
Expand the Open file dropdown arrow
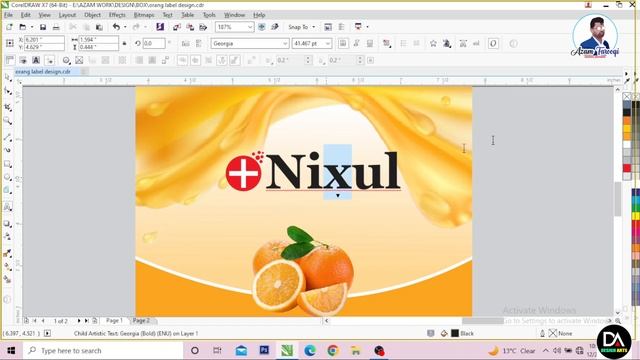(32, 27)
